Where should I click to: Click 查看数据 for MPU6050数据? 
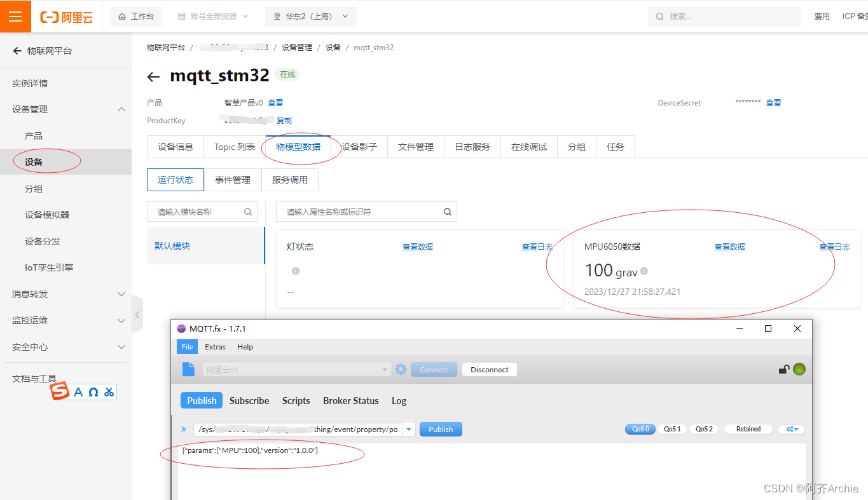click(x=729, y=247)
